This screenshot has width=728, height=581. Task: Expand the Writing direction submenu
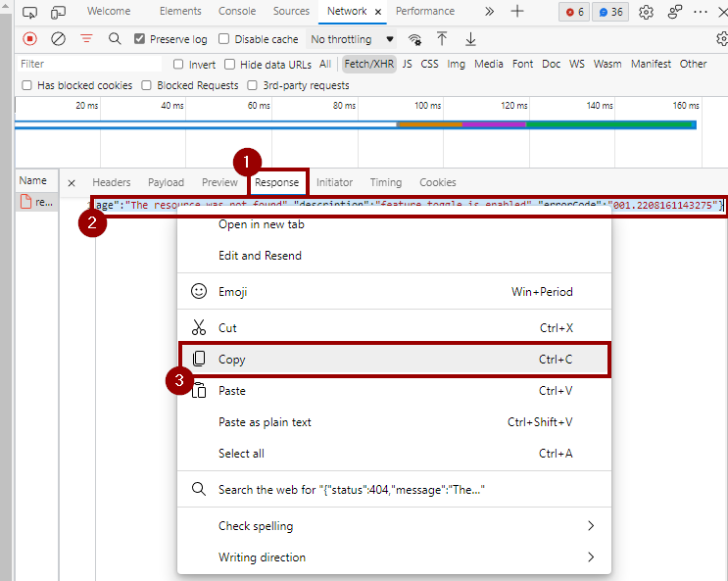tap(590, 557)
